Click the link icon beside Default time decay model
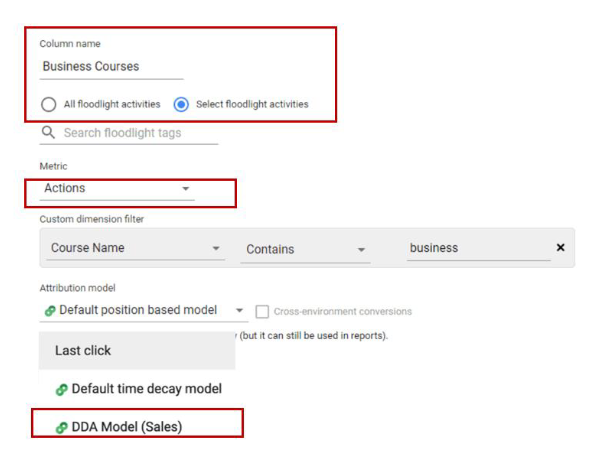The height and width of the screenshot is (465, 601). 62,389
